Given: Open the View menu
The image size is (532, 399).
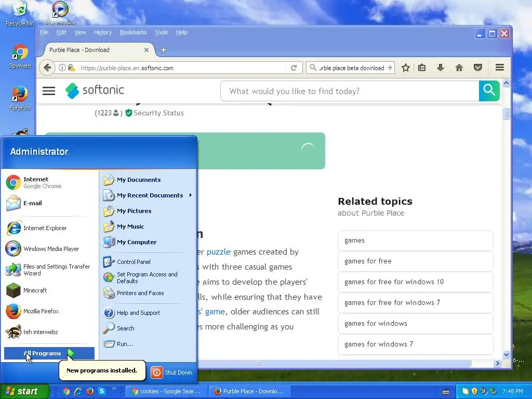Looking at the screenshot, I should tap(80, 32).
